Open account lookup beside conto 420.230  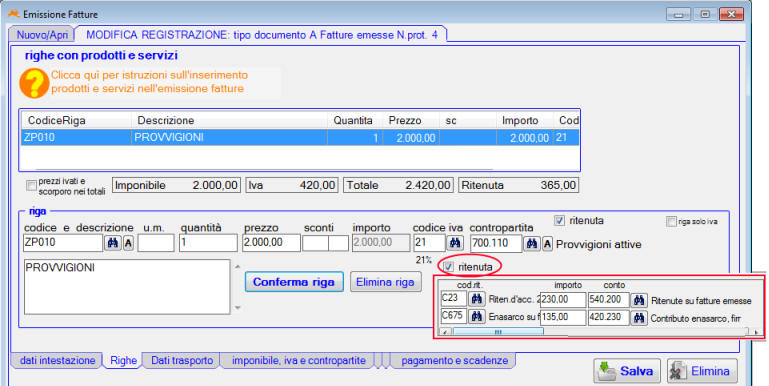(x=639, y=317)
